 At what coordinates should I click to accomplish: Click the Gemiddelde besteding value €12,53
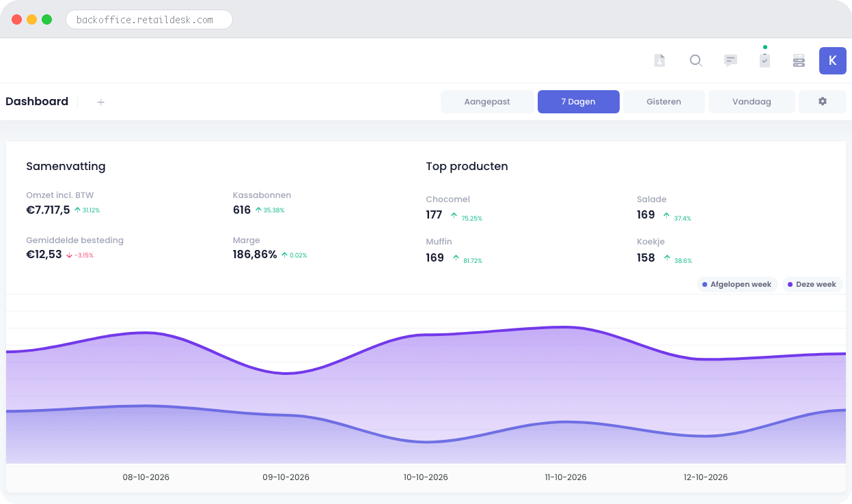pyautogui.click(x=44, y=255)
